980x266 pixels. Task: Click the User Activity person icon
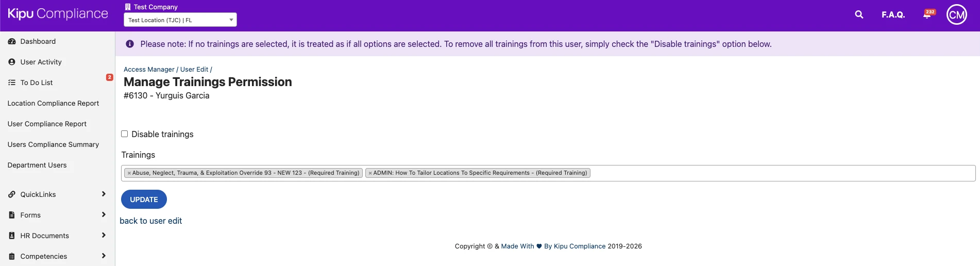pyautogui.click(x=12, y=62)
